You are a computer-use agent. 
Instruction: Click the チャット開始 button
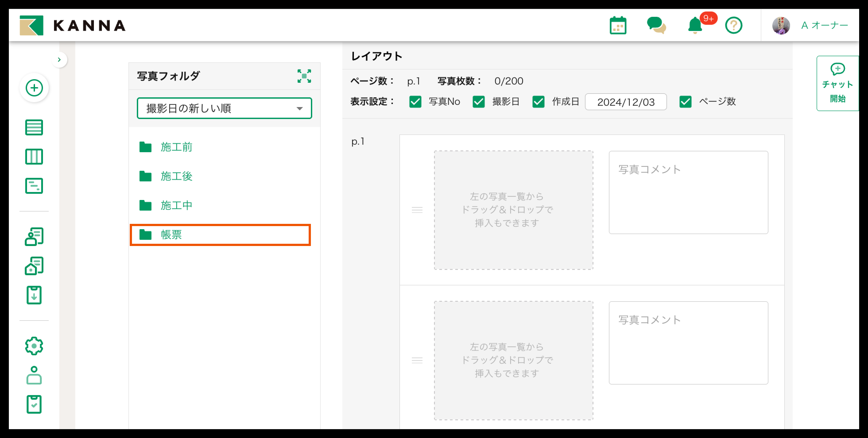point(837,83)
